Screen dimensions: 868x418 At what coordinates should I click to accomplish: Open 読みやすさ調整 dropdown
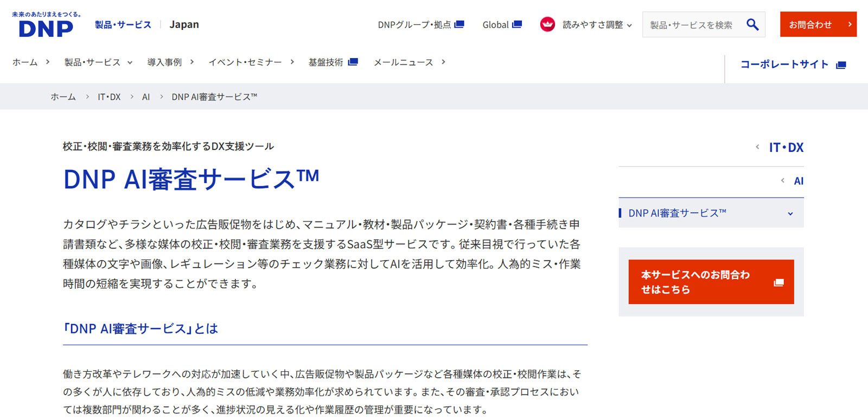click(x=597, y=24)
